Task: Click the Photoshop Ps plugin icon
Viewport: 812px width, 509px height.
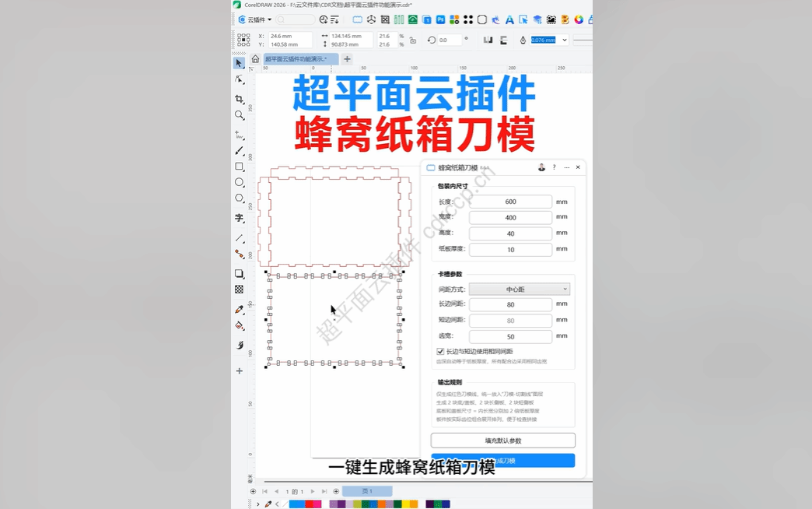Action: coord(440,19)
